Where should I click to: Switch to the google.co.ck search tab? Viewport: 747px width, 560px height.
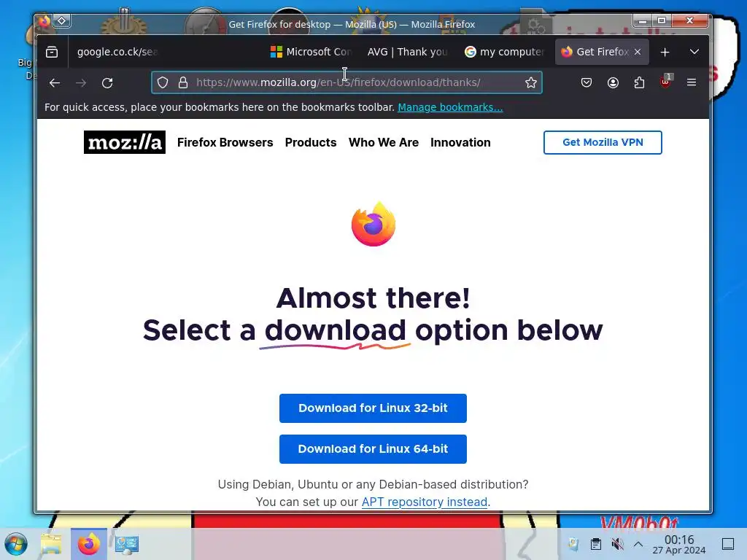pyautogui.click(x=117, y=52)
